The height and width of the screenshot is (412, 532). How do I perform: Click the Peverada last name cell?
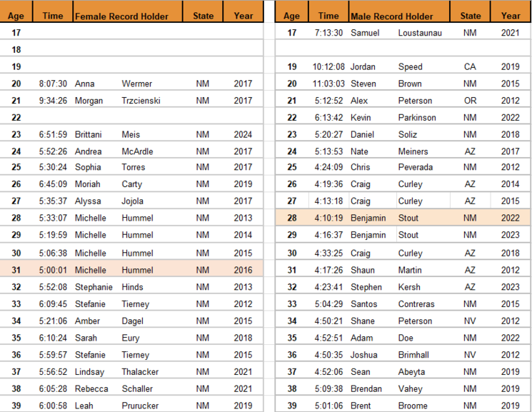tap(416, 167)
